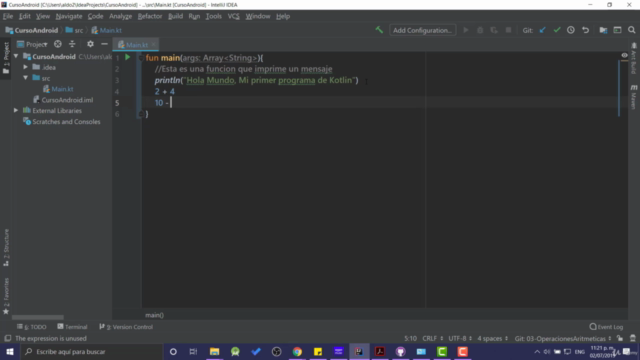
Task: Open the Version Control tool window
Action: (x=126, y=327)
